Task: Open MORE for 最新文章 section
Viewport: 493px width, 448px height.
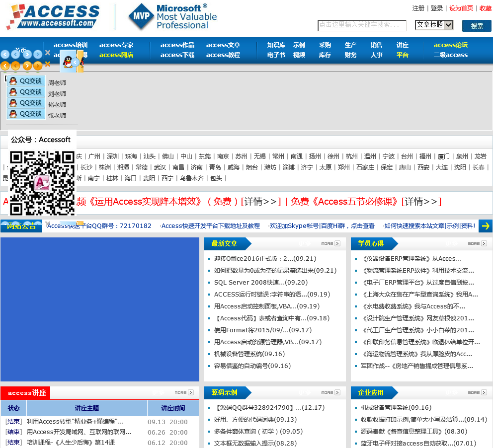Action: point(330,243)
